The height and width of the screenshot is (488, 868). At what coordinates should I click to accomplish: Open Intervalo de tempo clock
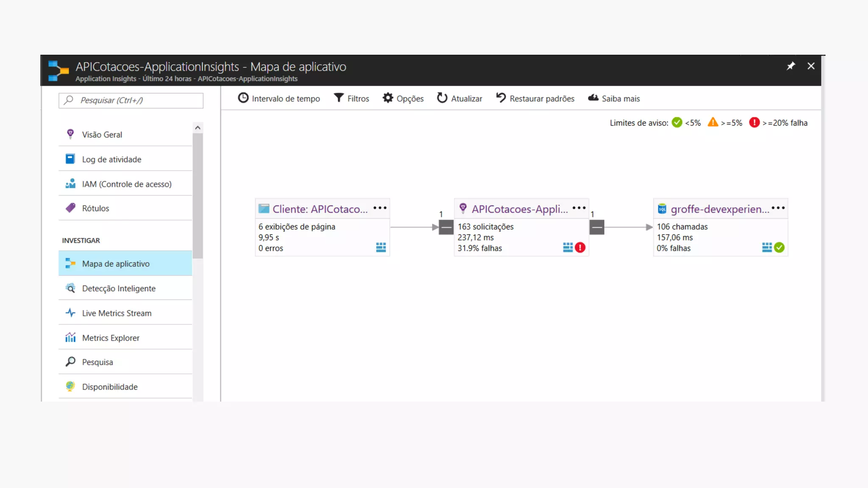click(243, 98)
